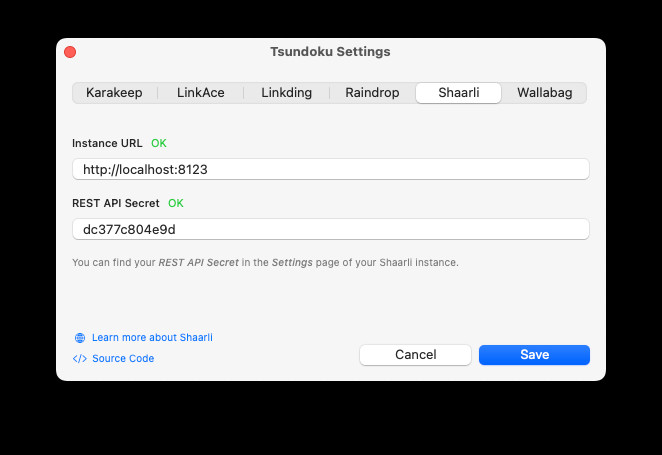The width and height of the screenshot is (662, 455).
Task: Click the code brackets icon beside Source Code
Action: [x=80, y=358]
